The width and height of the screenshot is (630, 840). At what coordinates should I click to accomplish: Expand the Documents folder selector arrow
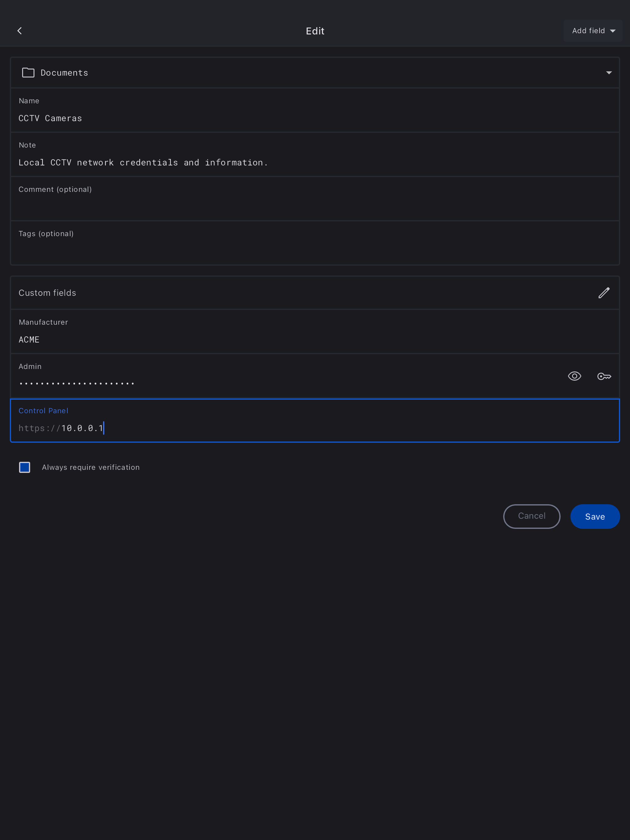[x=609, y=73]
